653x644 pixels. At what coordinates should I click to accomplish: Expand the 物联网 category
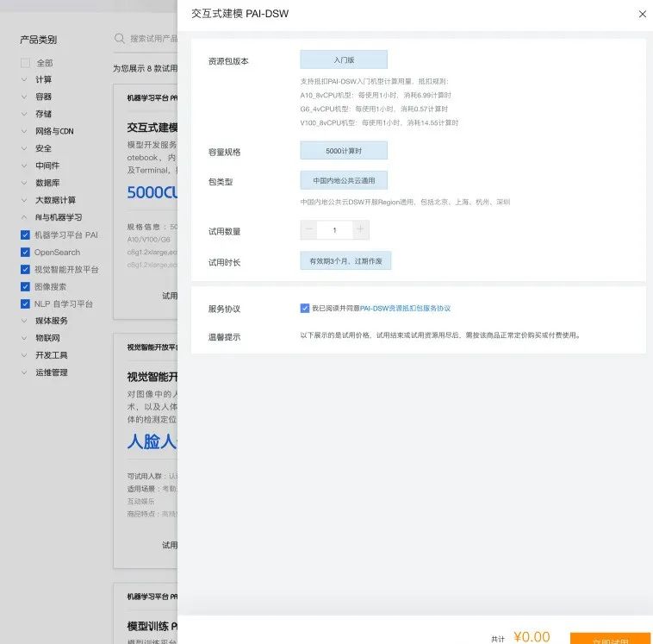point(24,338)
